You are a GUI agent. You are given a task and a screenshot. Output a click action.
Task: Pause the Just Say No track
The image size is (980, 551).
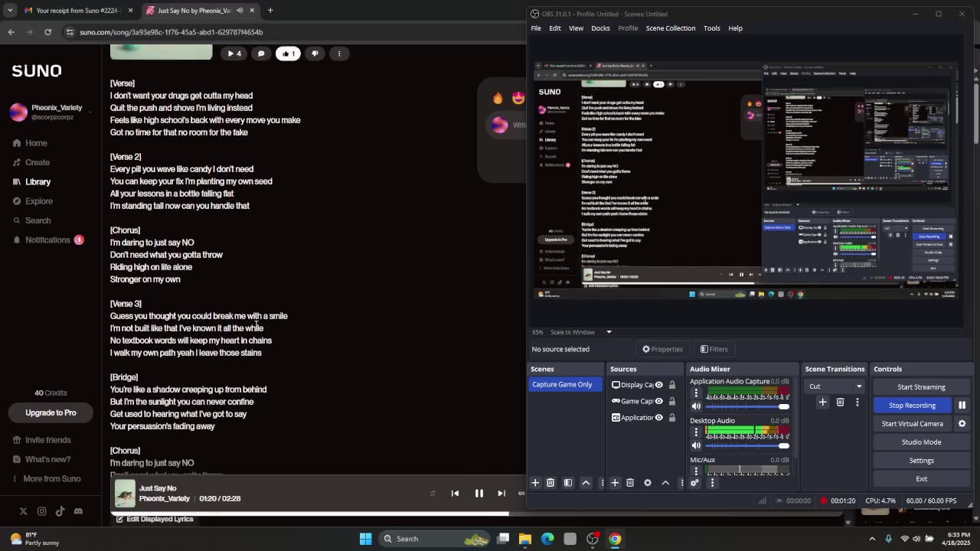(479, 494)
